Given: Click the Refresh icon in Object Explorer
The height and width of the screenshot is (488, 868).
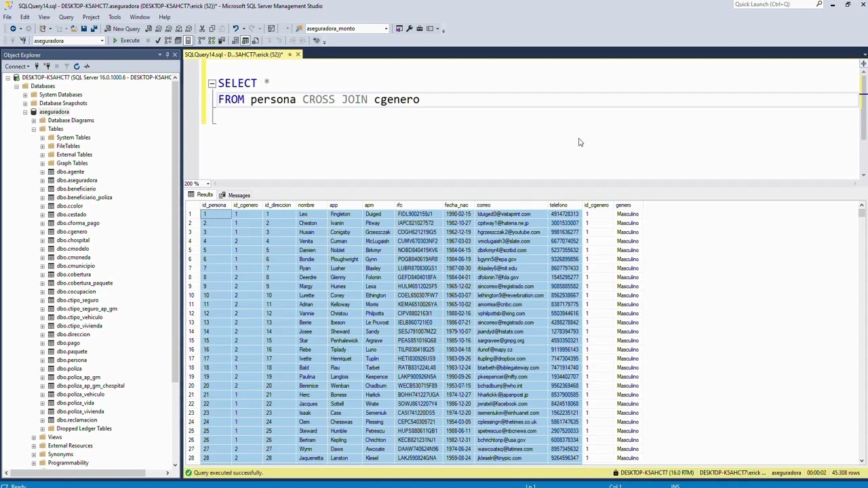Looking at the screenshot, I should coord(77,66).
